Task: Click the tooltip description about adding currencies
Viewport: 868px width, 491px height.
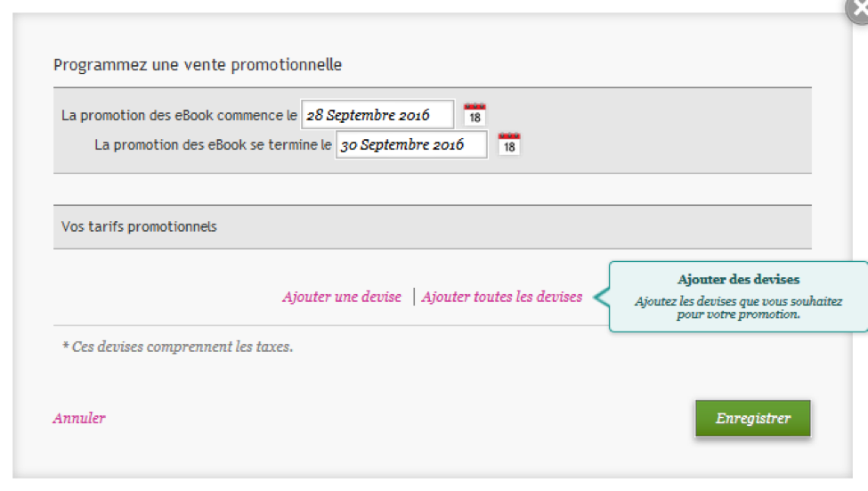Action: 738,307
